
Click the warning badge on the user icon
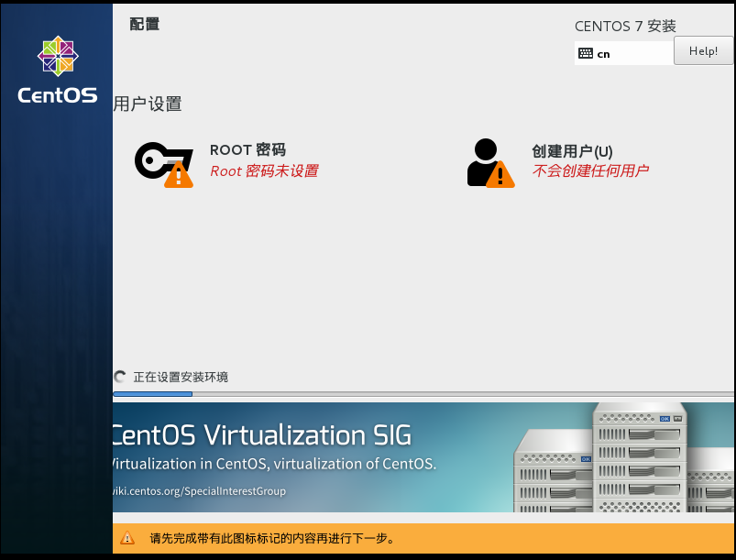click(500, 174)
